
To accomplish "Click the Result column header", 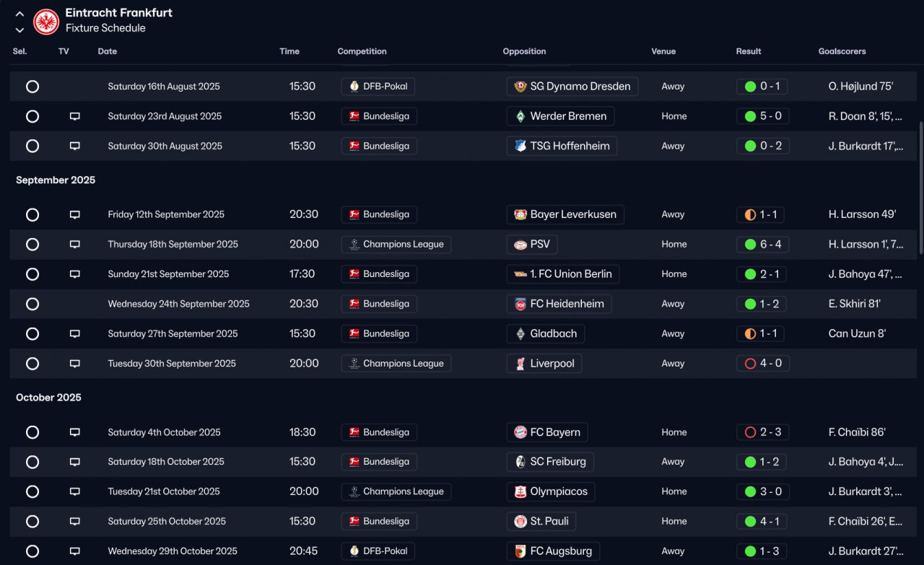I will 749,51.
